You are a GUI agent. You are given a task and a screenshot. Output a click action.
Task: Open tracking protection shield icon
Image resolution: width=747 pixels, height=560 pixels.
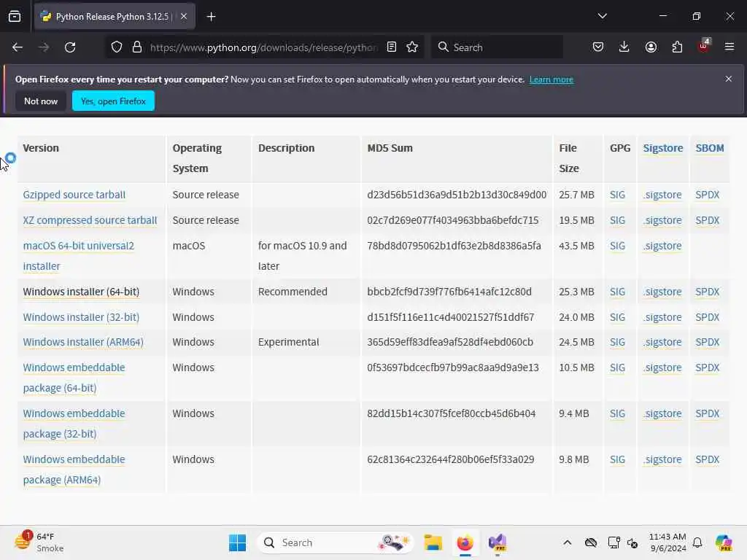[x=117, y=47]
